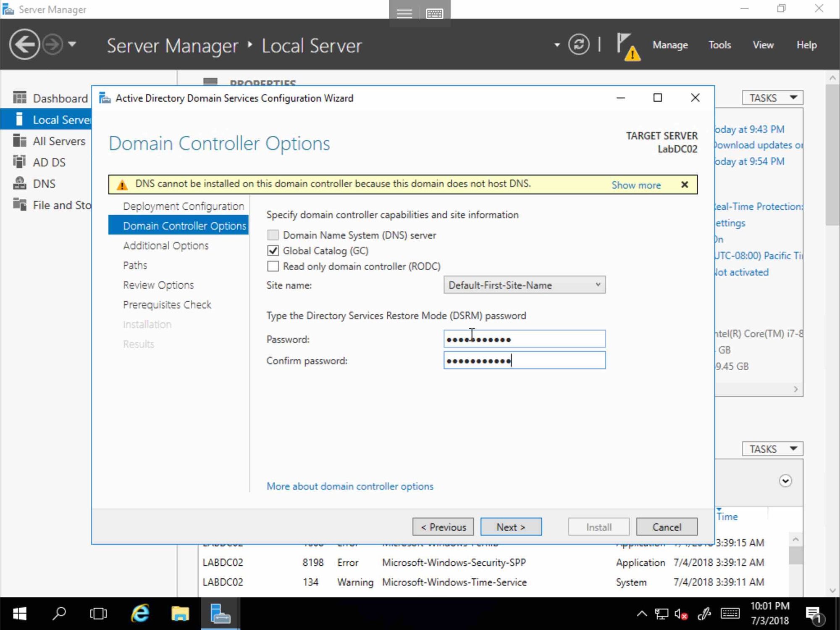
Task: Go to Review Options step
Action: 158,285
